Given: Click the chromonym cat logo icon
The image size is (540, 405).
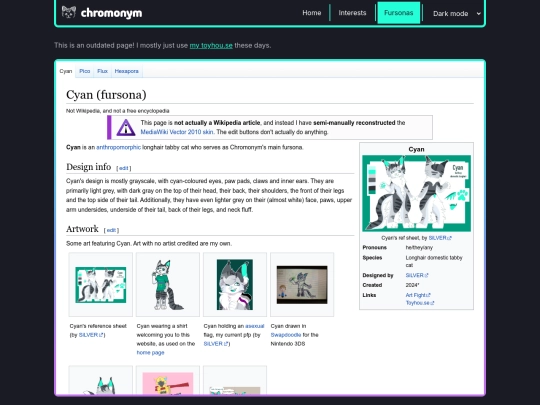Looking at the screenshot, I should pyautogui.click(x=69, y=12).
